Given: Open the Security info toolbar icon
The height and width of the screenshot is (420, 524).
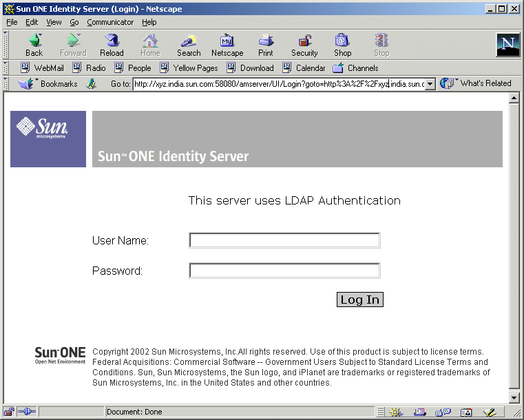Looking at the screenshot, I should (304, 45).
